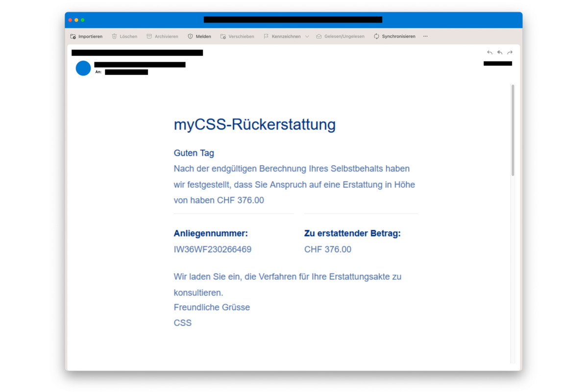Click the red close window button
Image resolution: width=588 pixels, height=392 pixels.
tap(70, 20)
